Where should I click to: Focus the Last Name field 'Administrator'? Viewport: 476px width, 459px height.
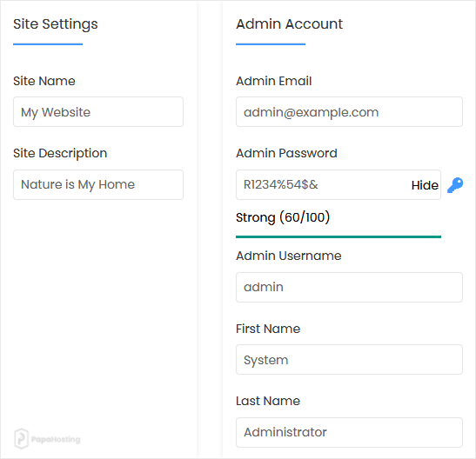coord(349,432)
